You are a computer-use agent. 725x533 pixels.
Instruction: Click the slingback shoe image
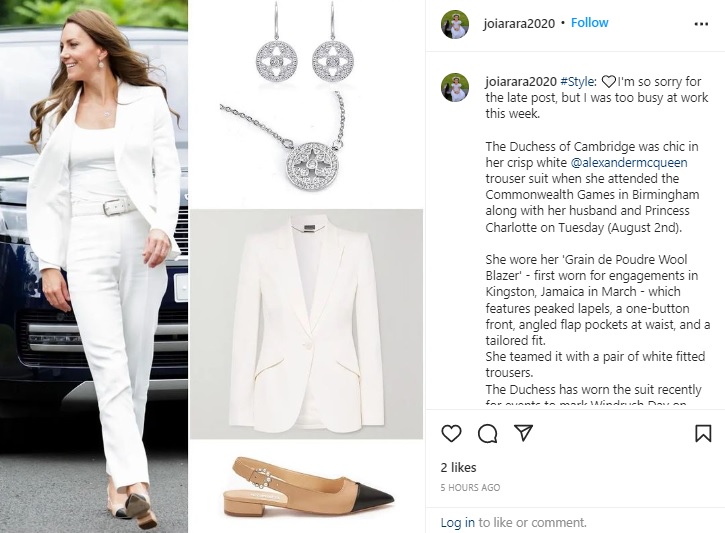pyautogui.click(x=307, y=487)
